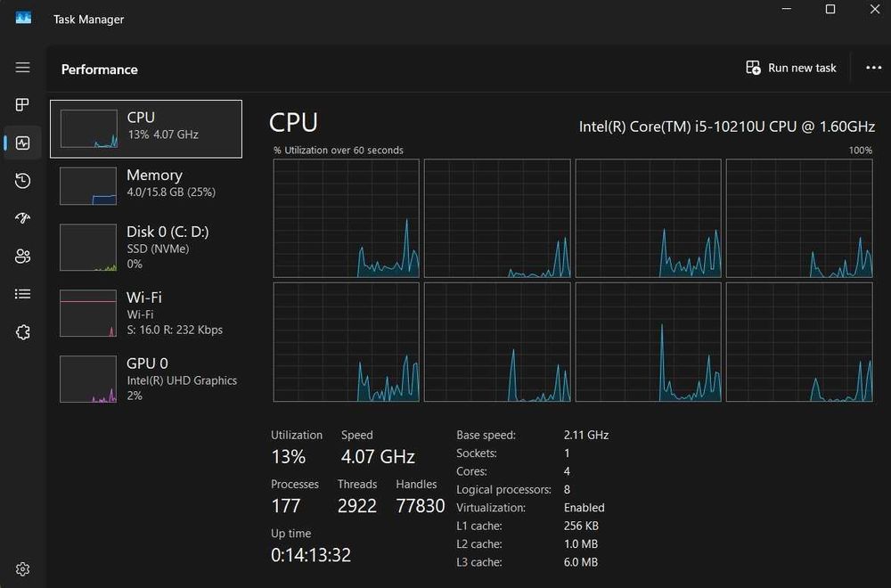Select the Wi-Fi performance entry
Image resolution: width=891 pixels, height=588 pixels.
(x=146, y=313)
